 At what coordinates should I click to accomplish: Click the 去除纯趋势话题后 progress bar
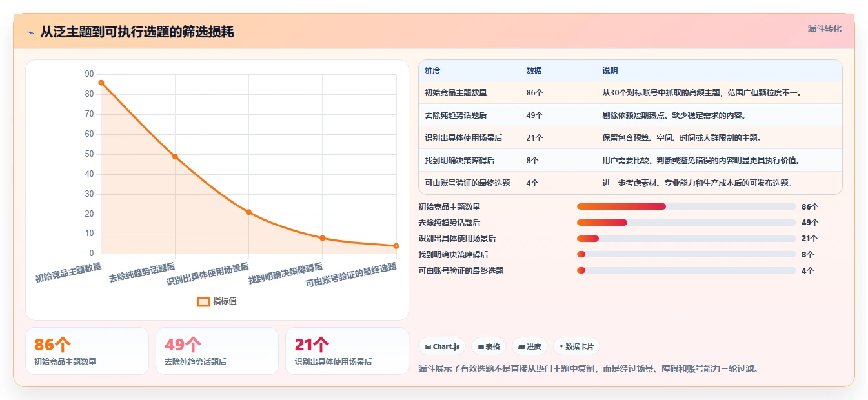point(687,223)
